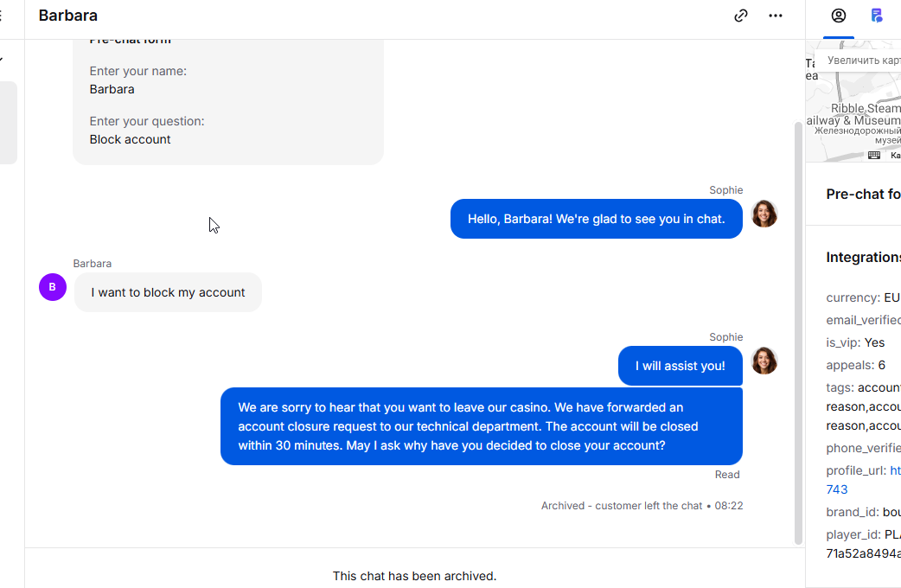
Task: Click Sophie's avatar beside the greeting message
Action: pos(764,214)
